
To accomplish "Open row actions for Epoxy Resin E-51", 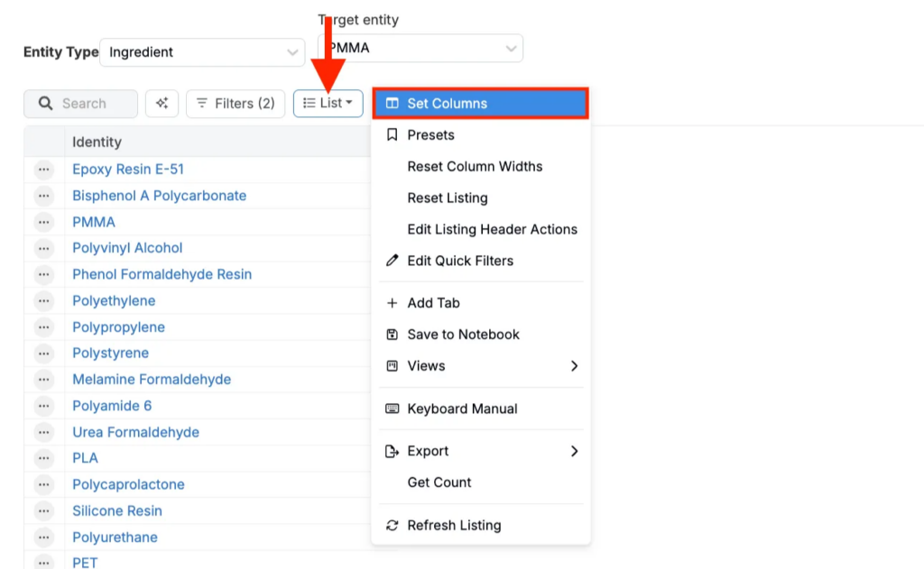I will 44,170.
